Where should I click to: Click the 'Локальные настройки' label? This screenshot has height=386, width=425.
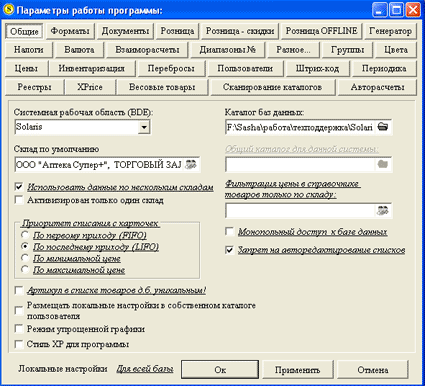click(x=63, y=369)
